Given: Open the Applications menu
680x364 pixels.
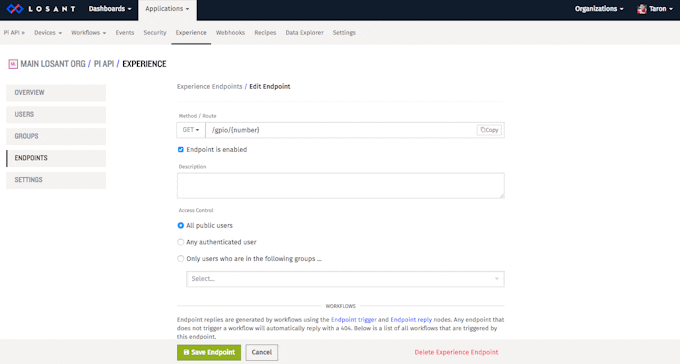Looking at the screenshot, I should [167, 9].
